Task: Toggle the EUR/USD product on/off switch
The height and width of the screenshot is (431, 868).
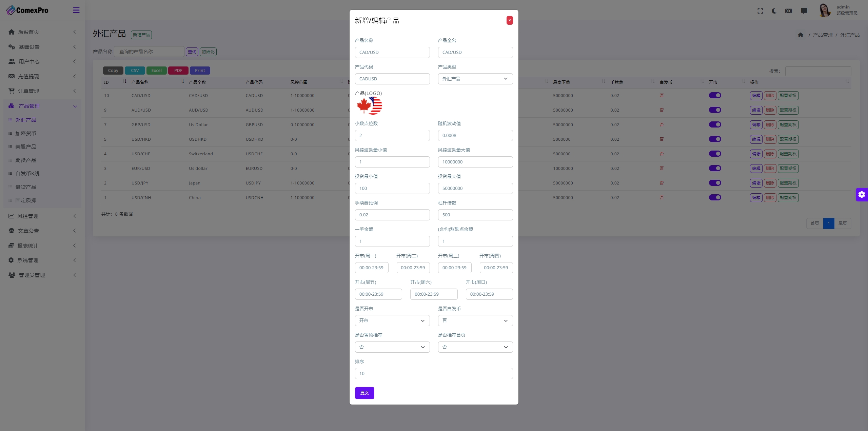Action: pos(715,169)
